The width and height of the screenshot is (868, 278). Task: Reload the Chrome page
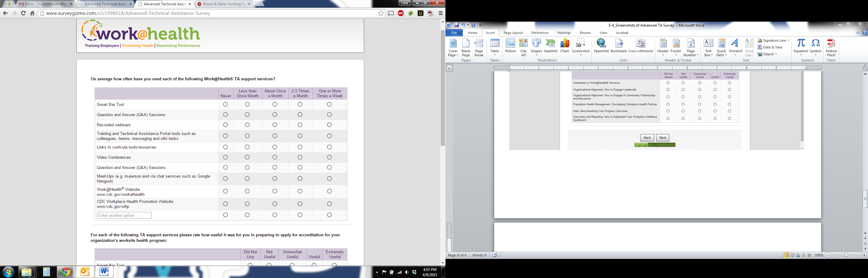click(x=23, y=13)
